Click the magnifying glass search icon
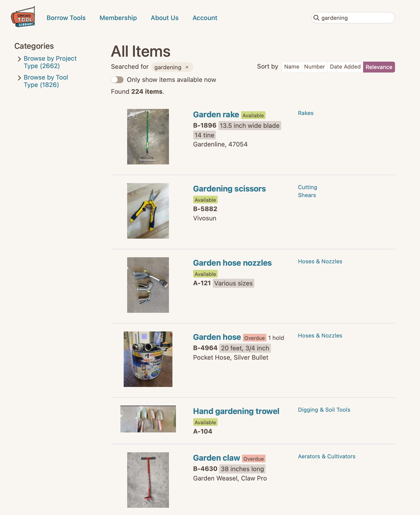 pyautogui.click(x=316, y=18)
